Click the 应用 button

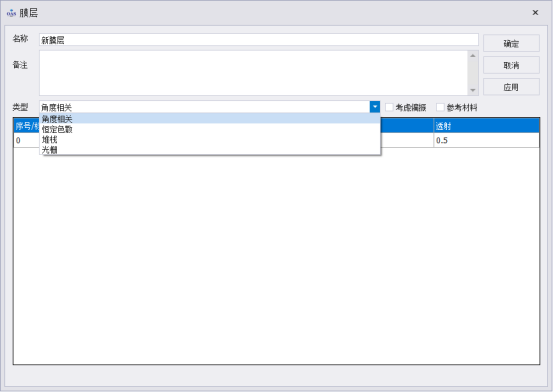point(511,87)
